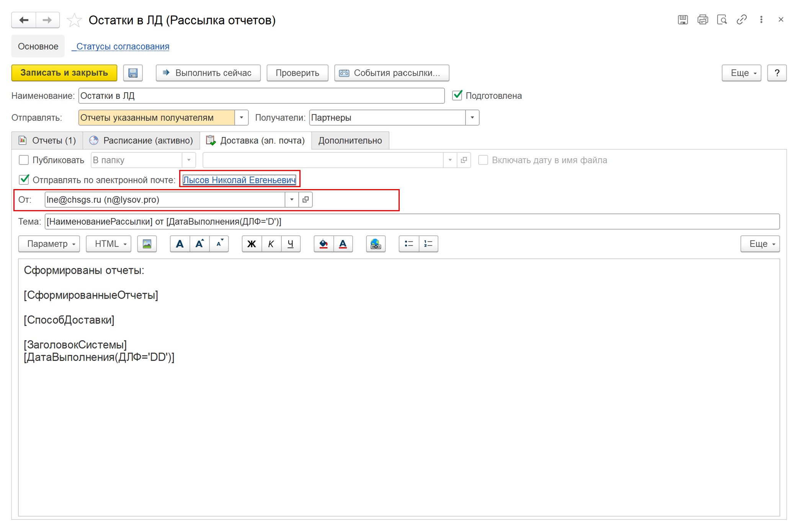
Task: Expand the Отправлять dropdown list
Action: (x=241, y=117)
